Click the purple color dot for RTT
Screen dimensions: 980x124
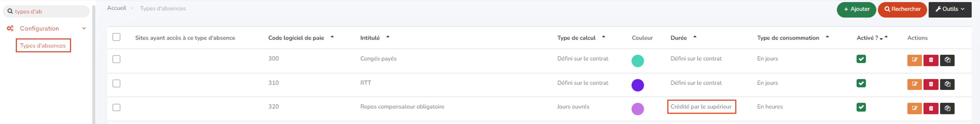click(638, 85)
